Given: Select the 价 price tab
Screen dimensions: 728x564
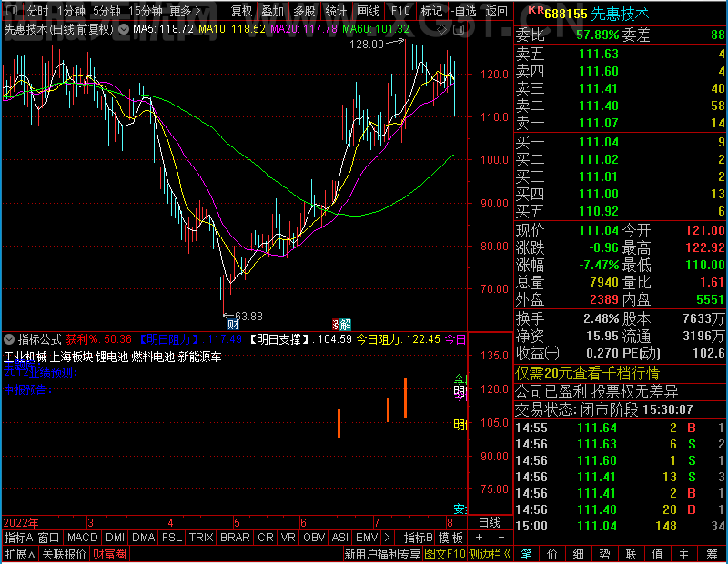Looking at the screenshot, I should pos(552,554).
